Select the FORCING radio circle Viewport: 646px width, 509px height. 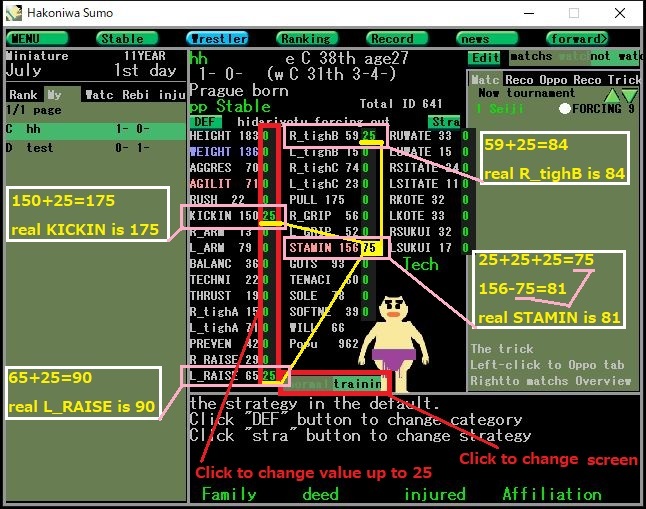pos(565,108)
